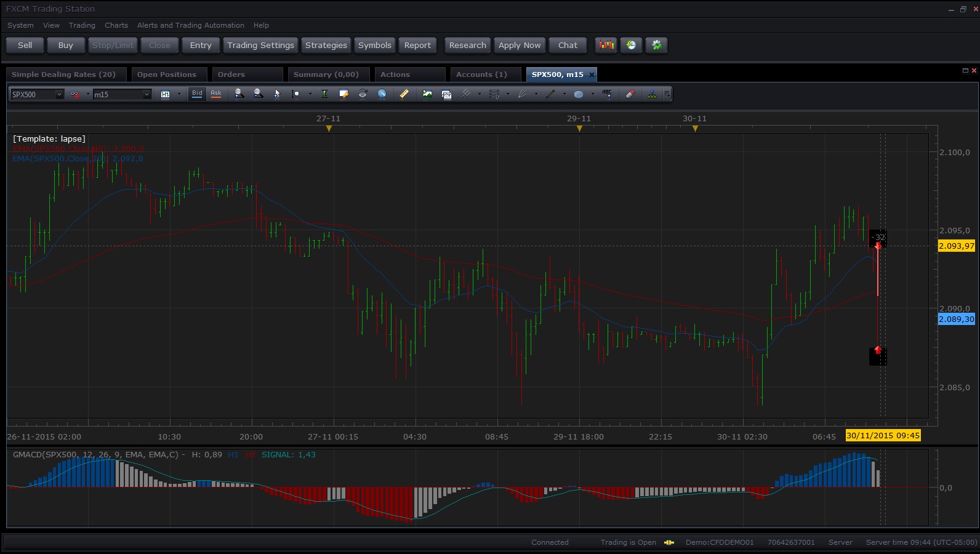Click the zoom in icon
980x554 pixels.
click(x=239, y=94)
